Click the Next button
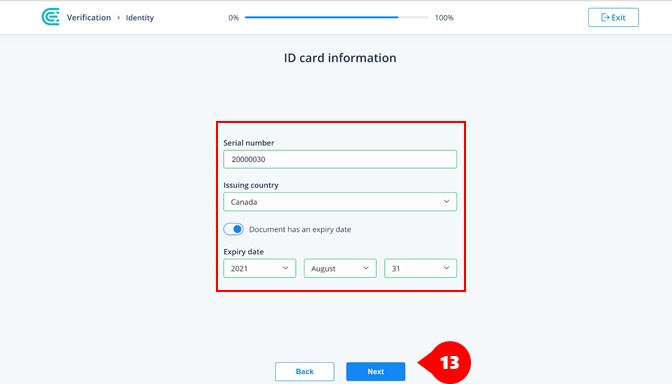Image resolution: width=672 pixels, height=384 pixels. pyautogui.click(x=375, y=372)
